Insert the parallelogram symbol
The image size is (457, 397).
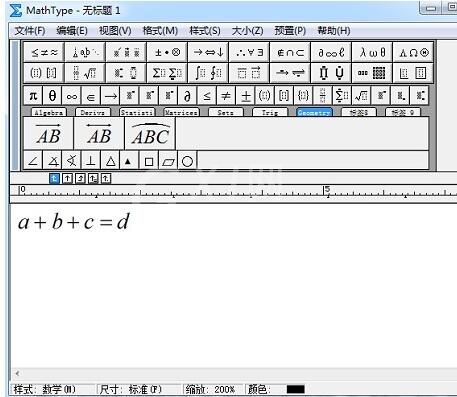[168, 161]
